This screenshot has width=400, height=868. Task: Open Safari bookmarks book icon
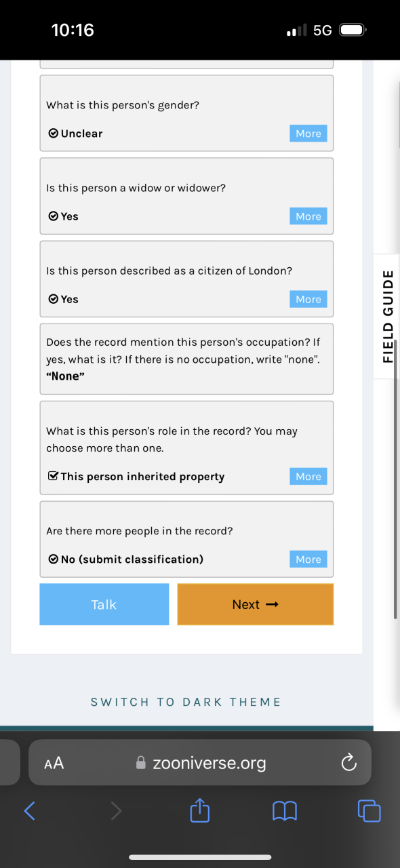(284, 810)
